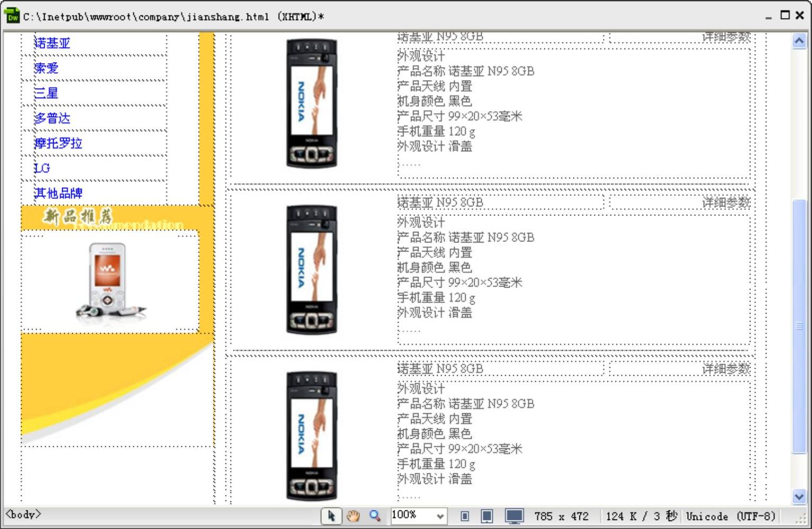
Task: Select the <body> tag in tag selector
Action: 23,514
